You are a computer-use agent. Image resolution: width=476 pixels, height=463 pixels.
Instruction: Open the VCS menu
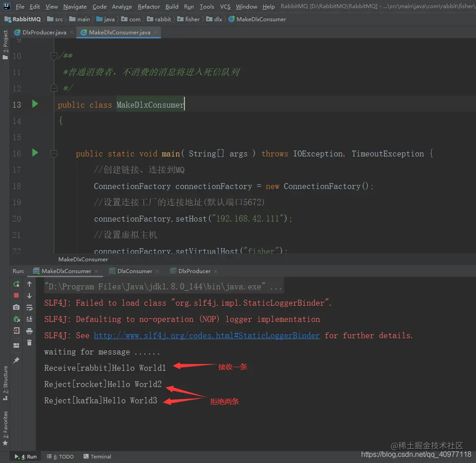tap(225, 6)
